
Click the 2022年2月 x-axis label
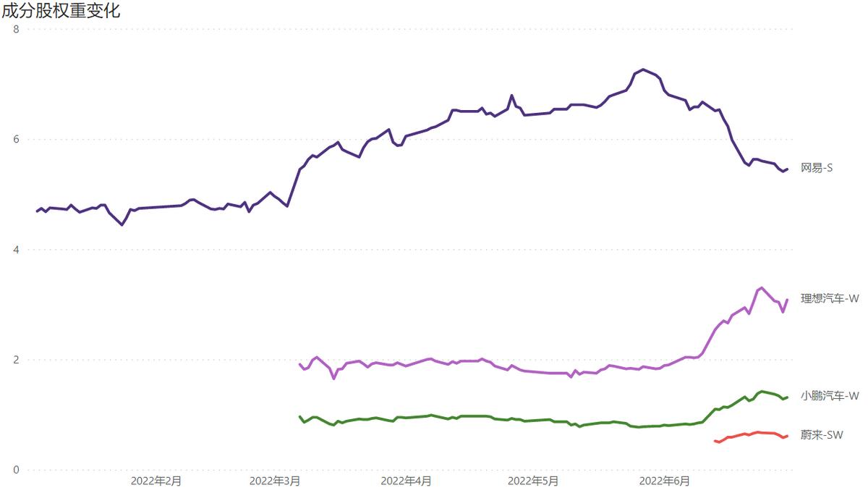pos(156,480)
